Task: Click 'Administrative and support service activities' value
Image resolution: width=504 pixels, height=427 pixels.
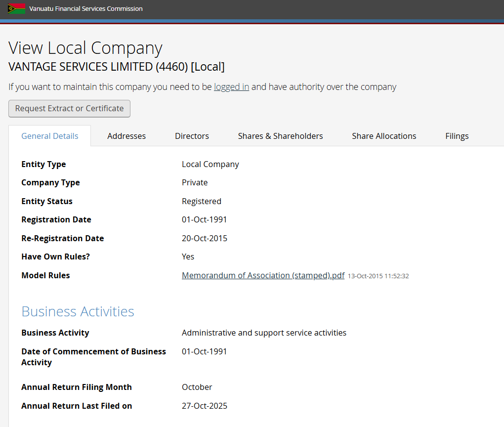Action: 264,333
